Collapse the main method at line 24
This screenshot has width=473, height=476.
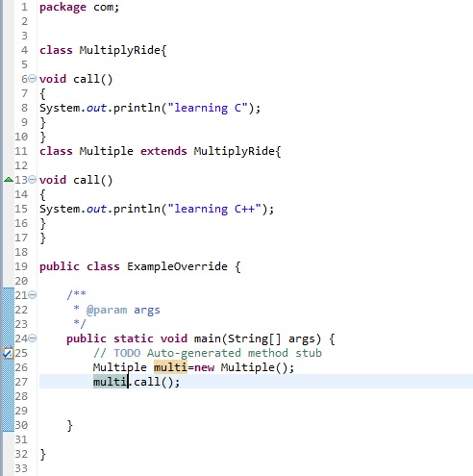pos(33,338)
